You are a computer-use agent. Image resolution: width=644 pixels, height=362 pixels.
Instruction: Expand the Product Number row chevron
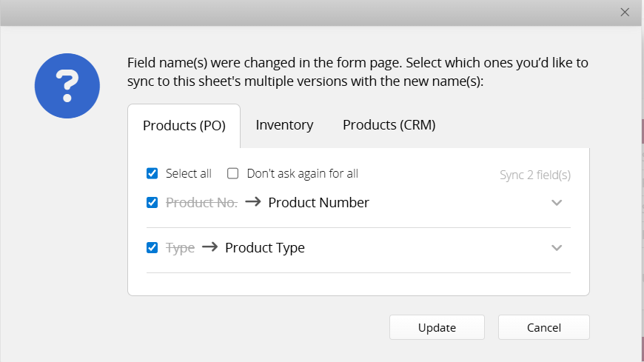[557, 203]
